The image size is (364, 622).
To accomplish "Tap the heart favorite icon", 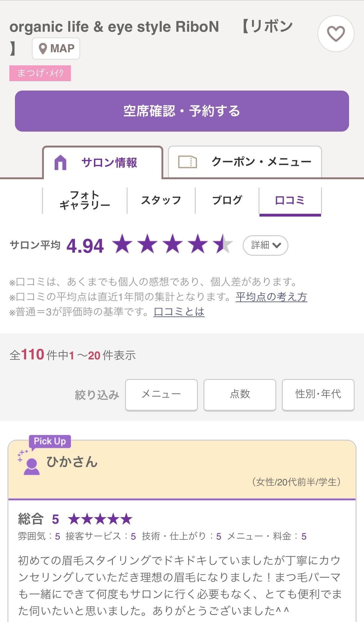I will (x=336, y=34).
